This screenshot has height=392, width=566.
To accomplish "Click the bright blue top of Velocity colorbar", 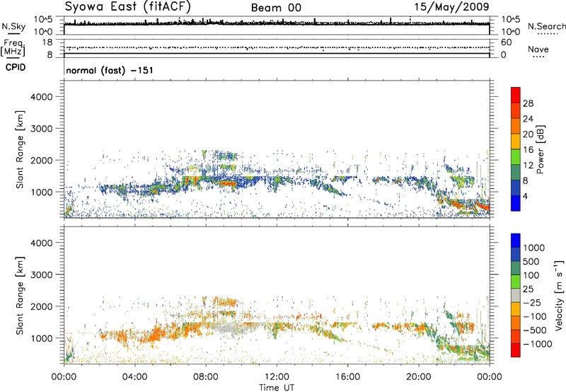I will 516,241.
